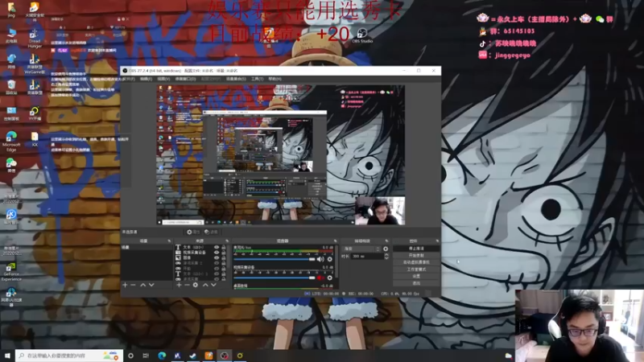Decrease transition duration with down arrow
644x362 pixels.
[386, 257]
